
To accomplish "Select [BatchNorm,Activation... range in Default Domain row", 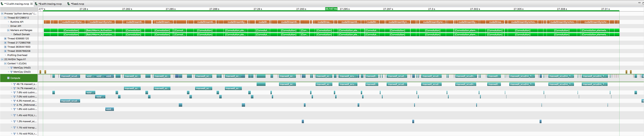I will (100, 35).
